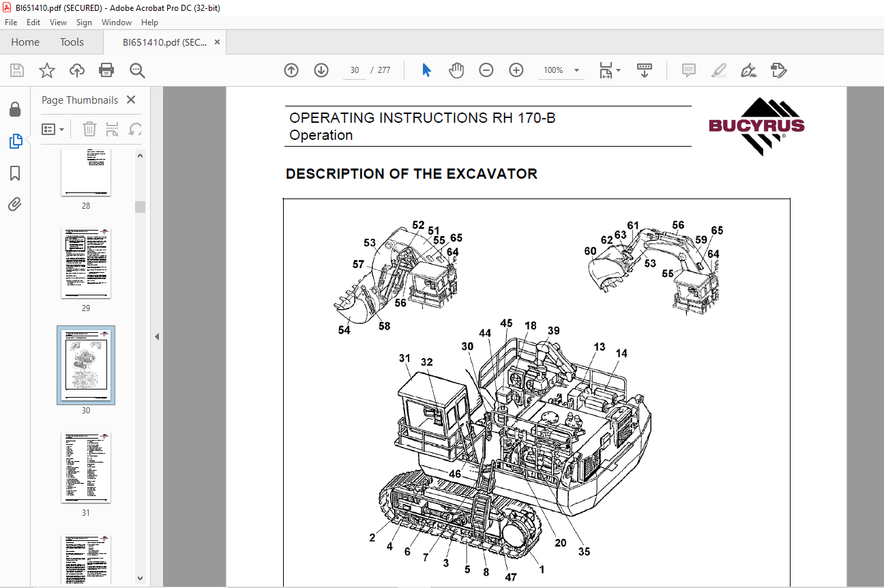Click the page number field showing 30

tap(355, 70)
